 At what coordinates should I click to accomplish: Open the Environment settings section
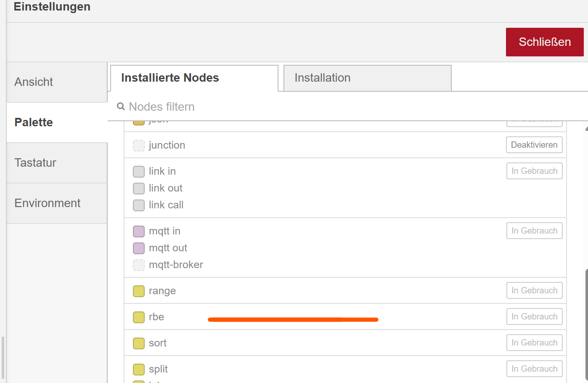(57, 203)
